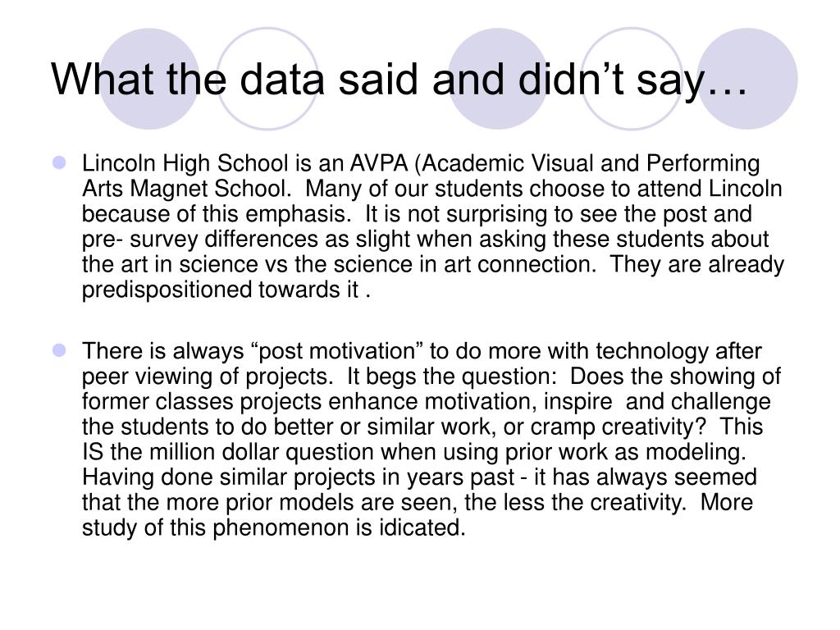Image resolution: width=840 pixels, height=630 pixels.
Task: Click the capitalized word 'IS'
Action: click(93, 452)
